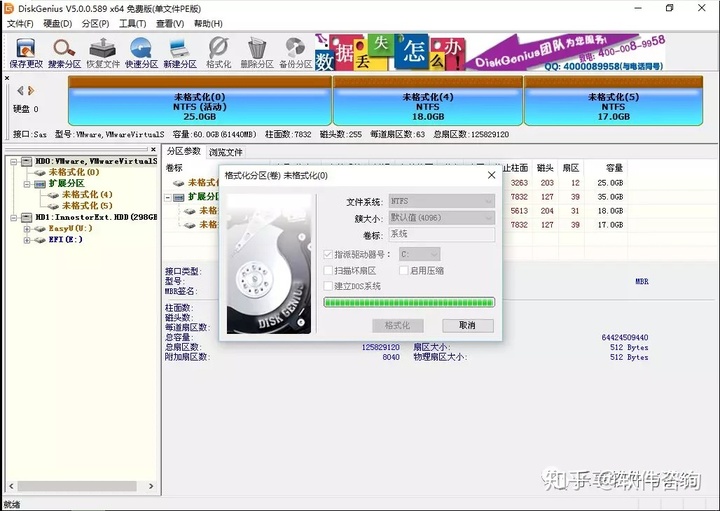The image size is (720, 511).
Task: Go to next disk with right arrow
Action: (x=31, y=90)
